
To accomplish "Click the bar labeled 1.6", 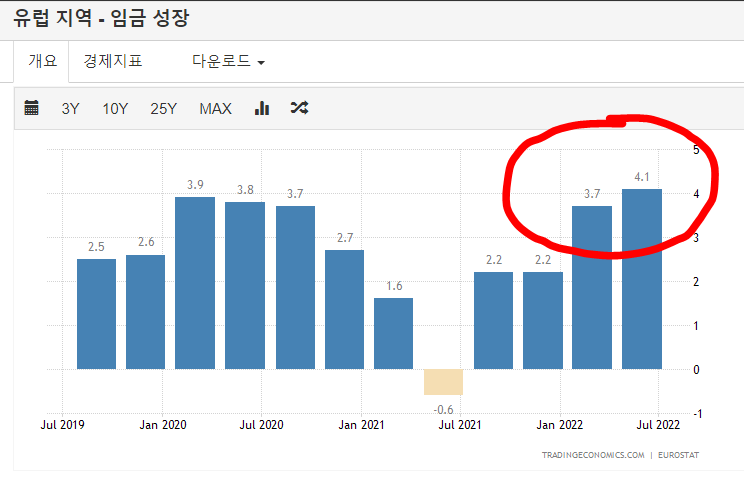I will point(393,333).
